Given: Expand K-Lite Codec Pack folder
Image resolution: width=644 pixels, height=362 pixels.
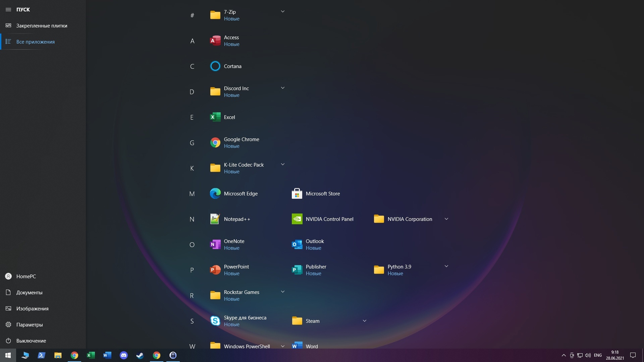Looking at the screenshot, I should (x=282, y=165).
